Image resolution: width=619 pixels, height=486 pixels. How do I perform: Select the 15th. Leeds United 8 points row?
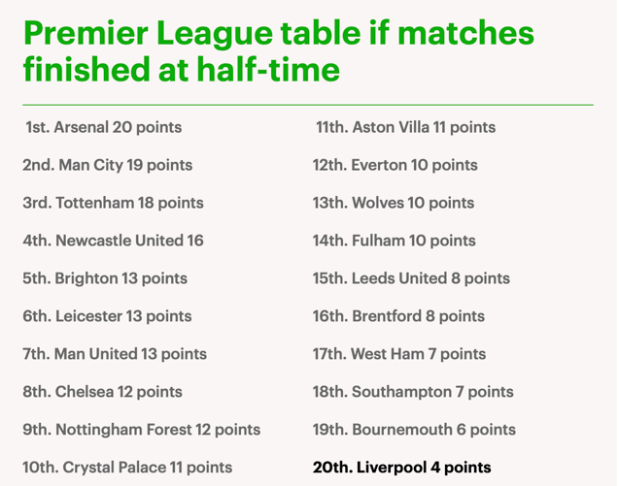tap(411, 279)
